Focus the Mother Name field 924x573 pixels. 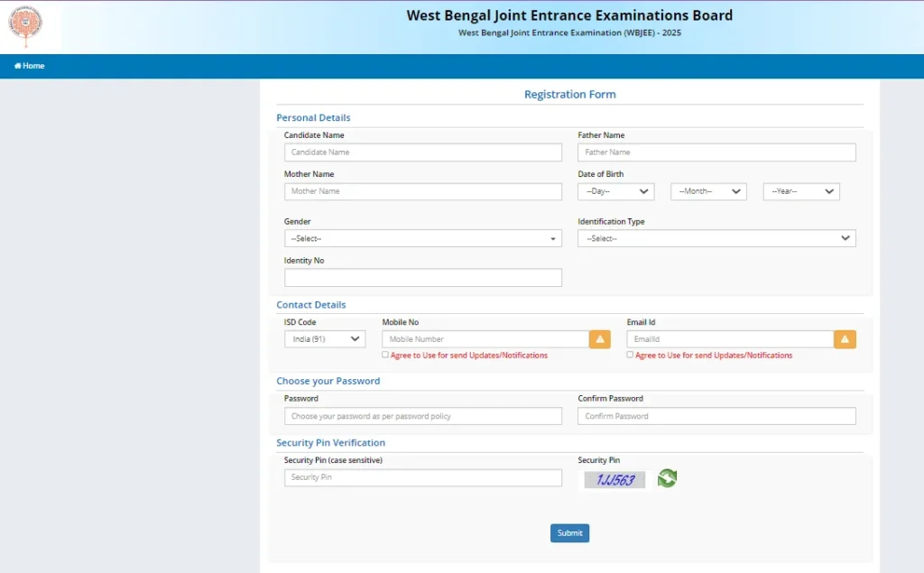(423, 191)
